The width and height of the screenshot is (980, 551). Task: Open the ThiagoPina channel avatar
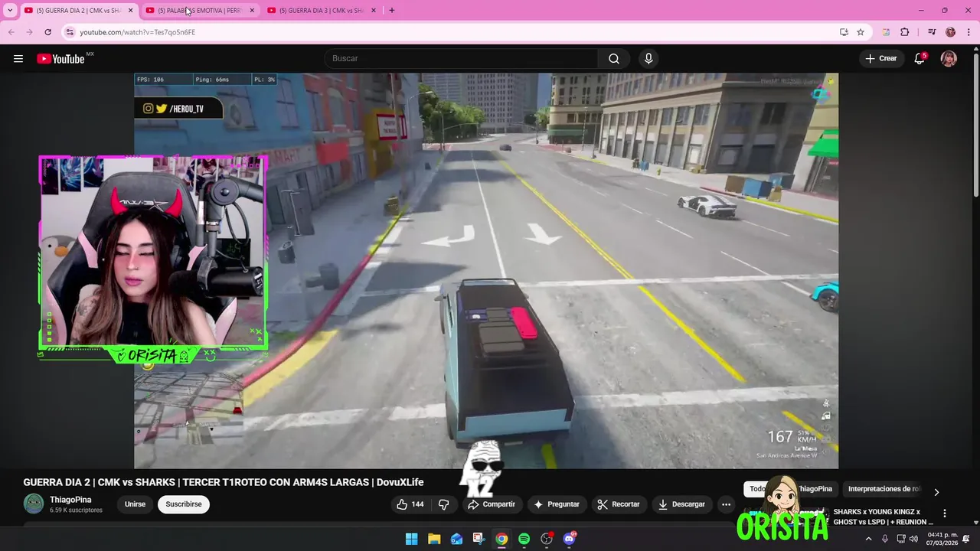[x=34, y=504]
